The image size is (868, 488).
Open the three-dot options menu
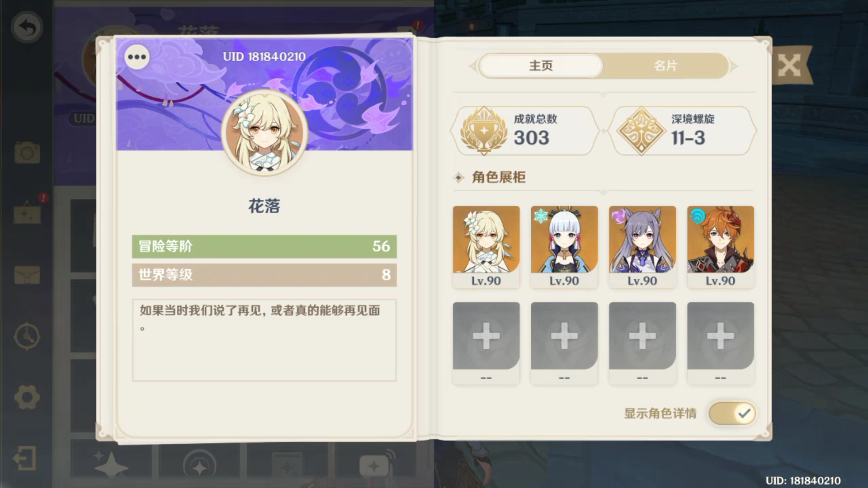137,57
